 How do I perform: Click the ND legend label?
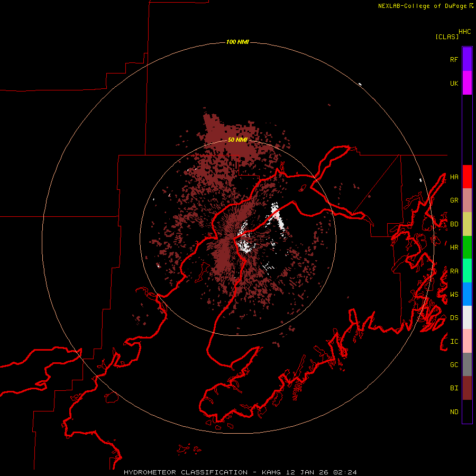click(x=454, y=412)
